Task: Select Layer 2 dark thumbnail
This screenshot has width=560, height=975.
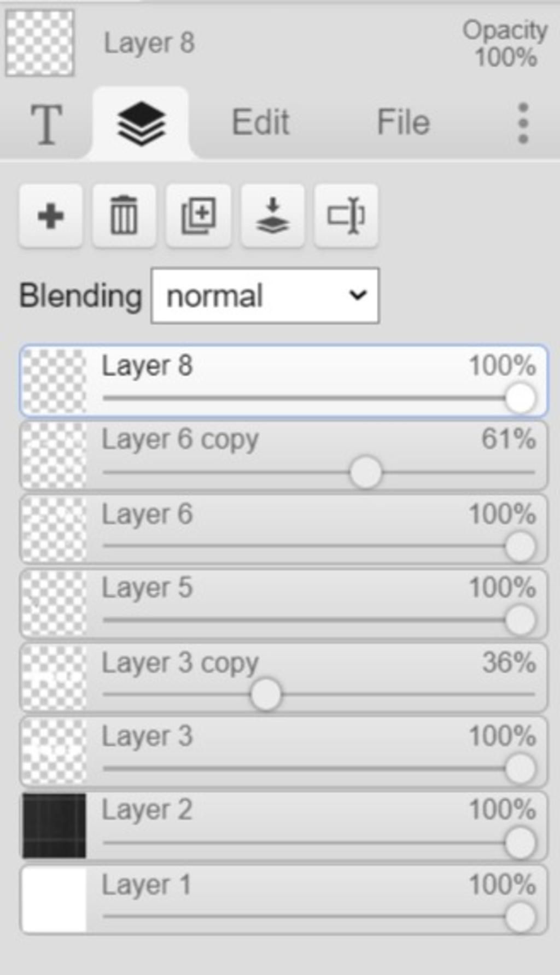Action: click(x=54, y=826)
